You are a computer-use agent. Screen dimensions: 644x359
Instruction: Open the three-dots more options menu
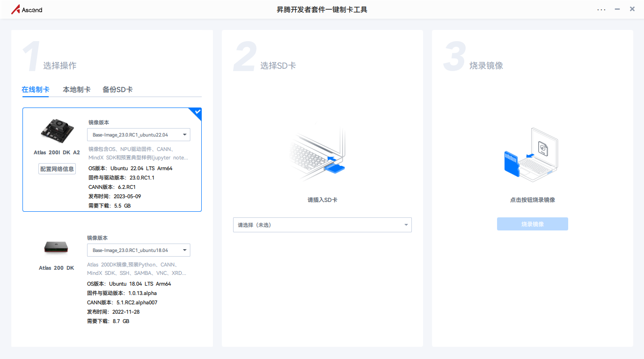[x=601, y=9]
